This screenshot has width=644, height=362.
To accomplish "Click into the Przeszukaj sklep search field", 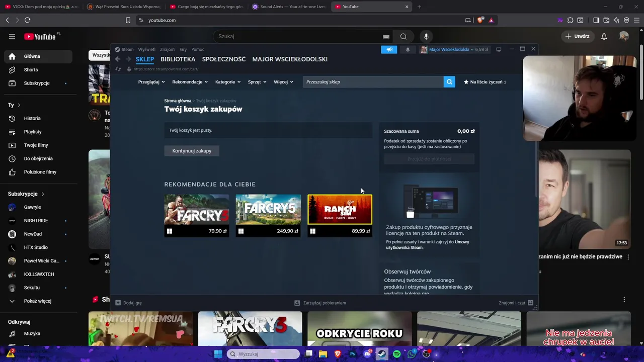I will [373, 82].
